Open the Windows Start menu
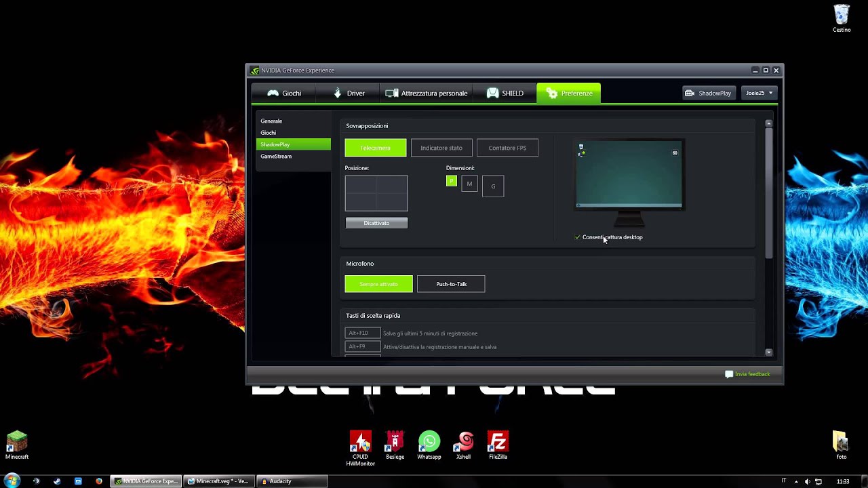868x488 pixels. click(12, 481)
